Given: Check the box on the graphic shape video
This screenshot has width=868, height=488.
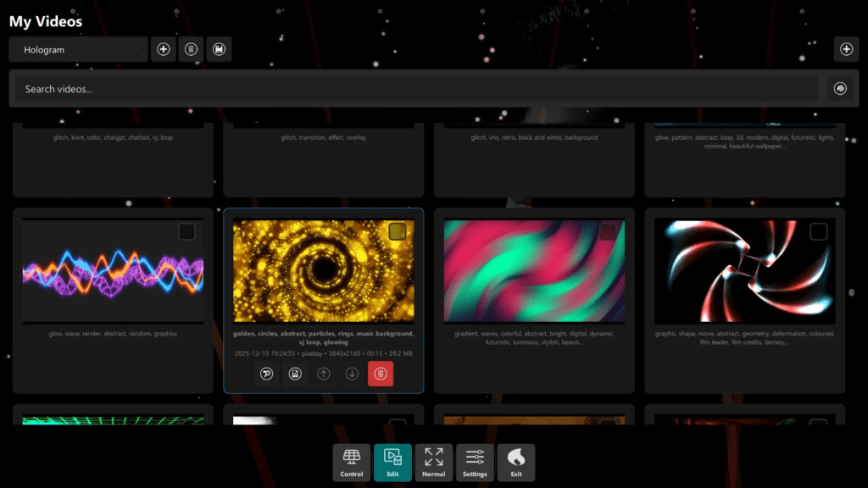Looking at the screenshot, I should click(818, 232).
